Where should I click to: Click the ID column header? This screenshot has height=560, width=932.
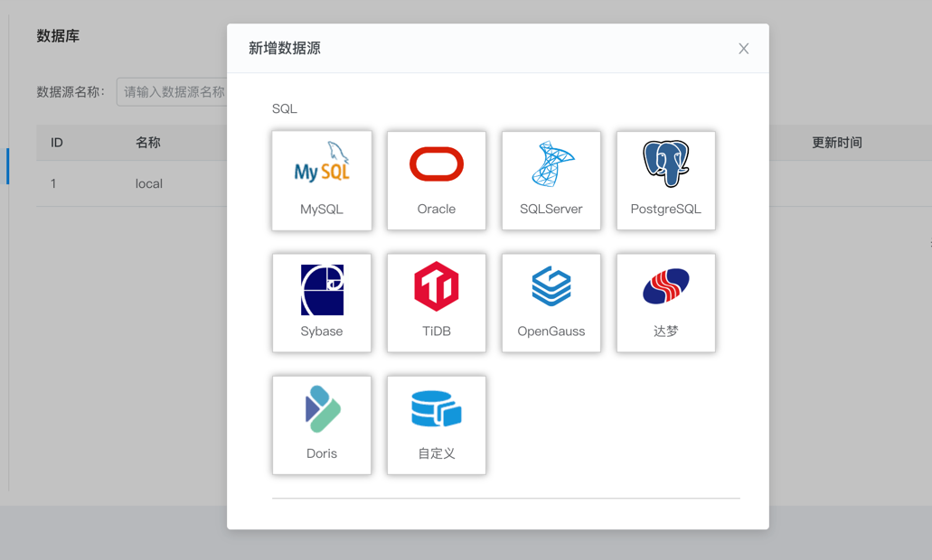(x=56, y=143)
